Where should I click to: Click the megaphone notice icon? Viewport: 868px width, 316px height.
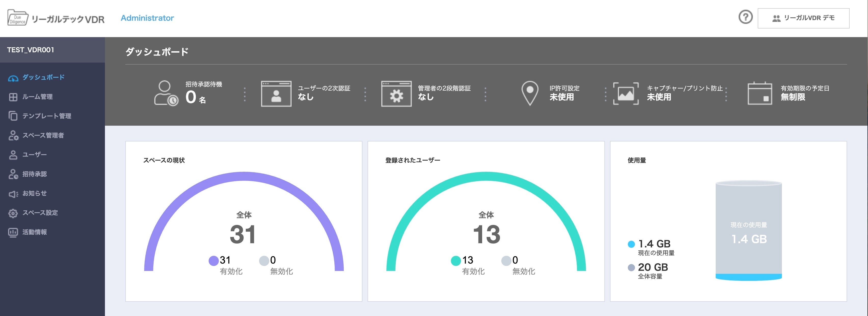[13, 194]
